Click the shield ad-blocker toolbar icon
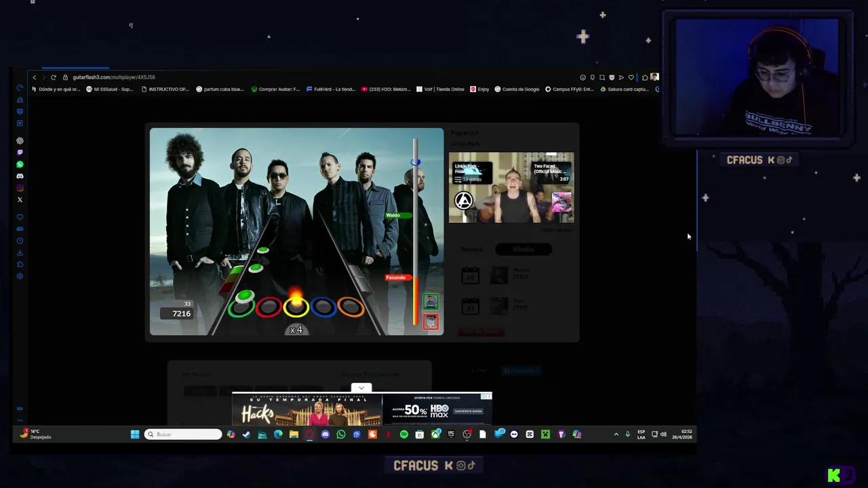Image resolution: width=868 pixels, height=488 pixels. coord(612,77)
